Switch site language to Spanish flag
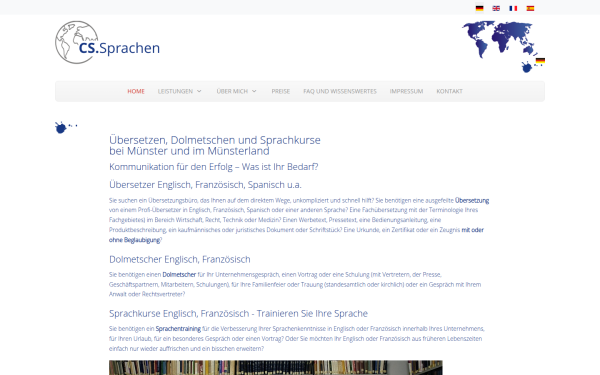Viewport: 600px width, 375px height. [530, 8]
